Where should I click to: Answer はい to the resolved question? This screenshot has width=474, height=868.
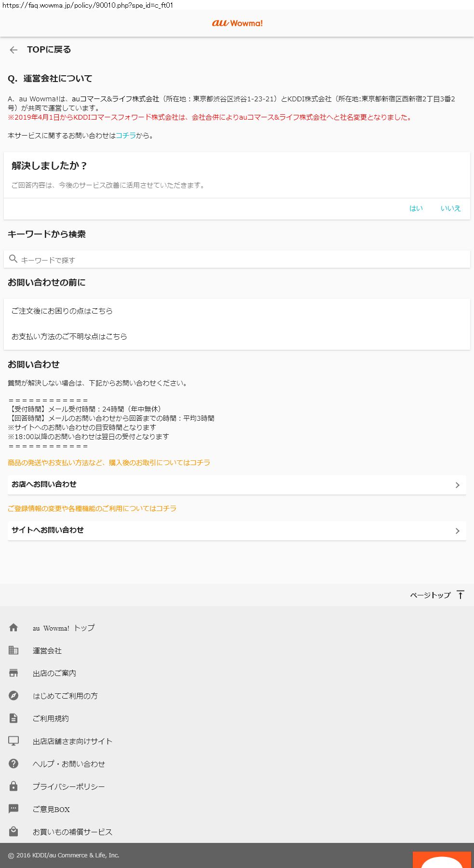[416, 208]
